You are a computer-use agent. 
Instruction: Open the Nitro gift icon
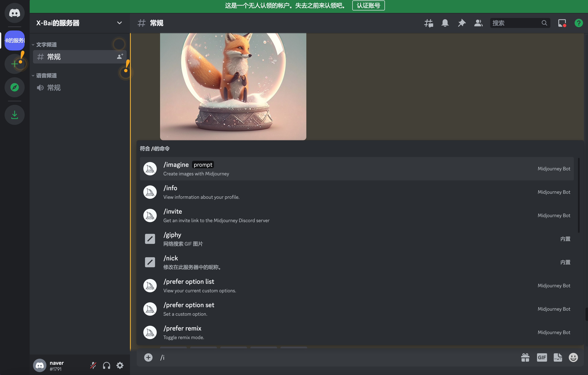[x=525, y=357]
